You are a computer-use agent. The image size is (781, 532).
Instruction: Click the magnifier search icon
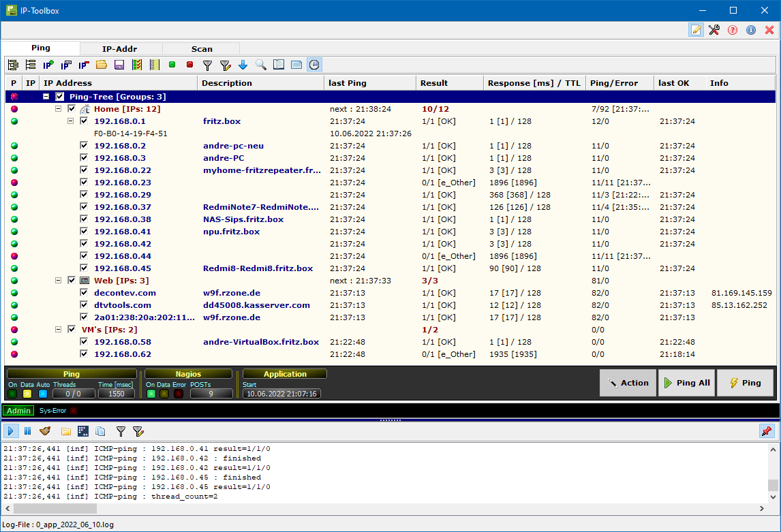pos(261,65)
